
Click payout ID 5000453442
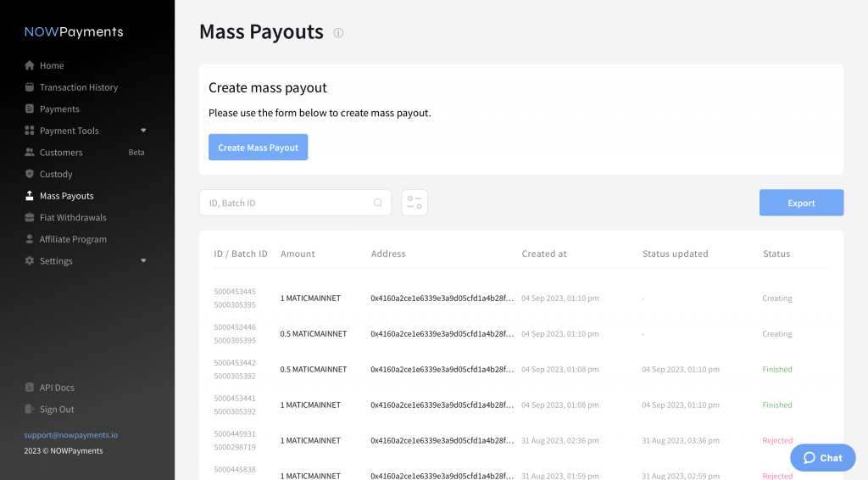tap(235, 363)
